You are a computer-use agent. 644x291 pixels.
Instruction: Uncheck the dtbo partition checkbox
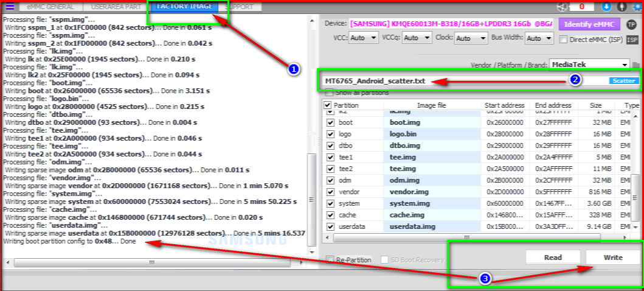point(330,145)
